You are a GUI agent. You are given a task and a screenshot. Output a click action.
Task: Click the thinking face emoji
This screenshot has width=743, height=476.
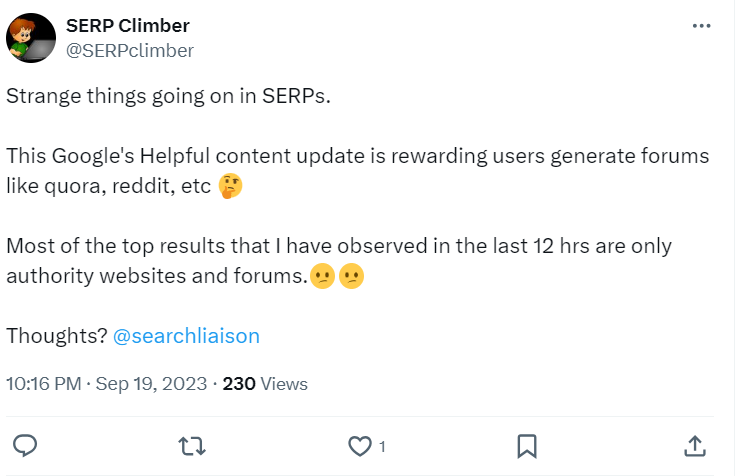pos(230,186)
